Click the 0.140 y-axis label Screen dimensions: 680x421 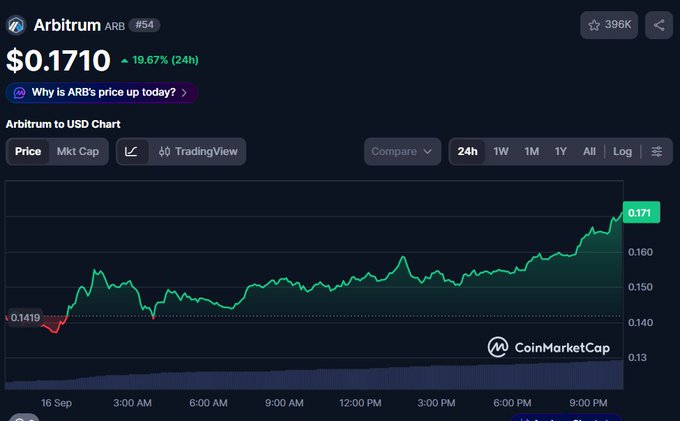[x=640, y=323]
